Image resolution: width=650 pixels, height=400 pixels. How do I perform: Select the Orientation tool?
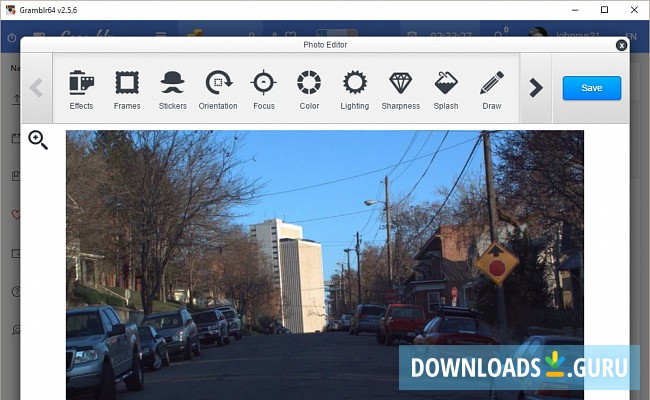pos(218,89)
